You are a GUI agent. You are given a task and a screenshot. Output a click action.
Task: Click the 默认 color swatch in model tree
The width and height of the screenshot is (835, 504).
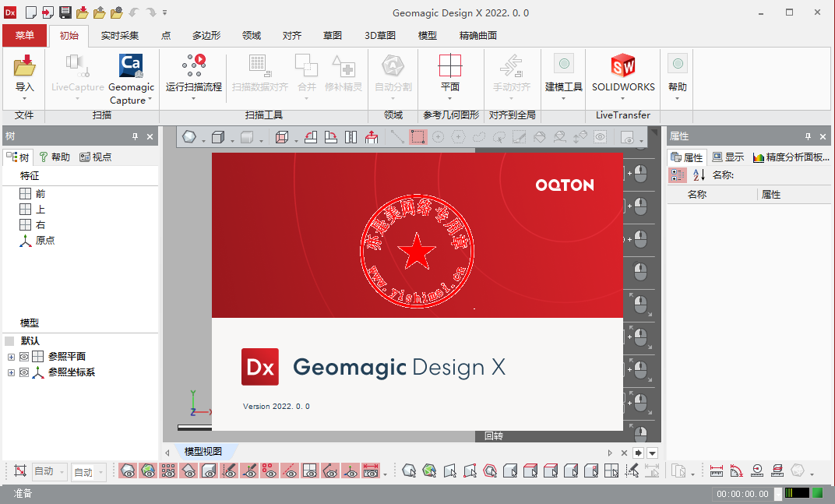(9, 341)
